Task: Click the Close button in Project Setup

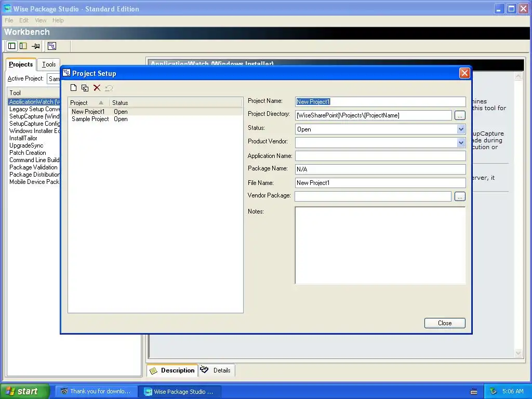Action: coord(445,323)
